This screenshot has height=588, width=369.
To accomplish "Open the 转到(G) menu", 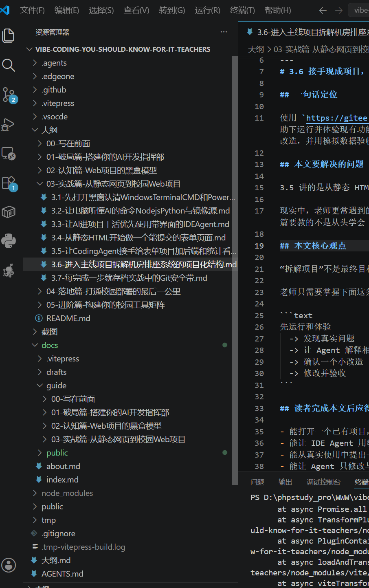I will click(x=172, y=10).
